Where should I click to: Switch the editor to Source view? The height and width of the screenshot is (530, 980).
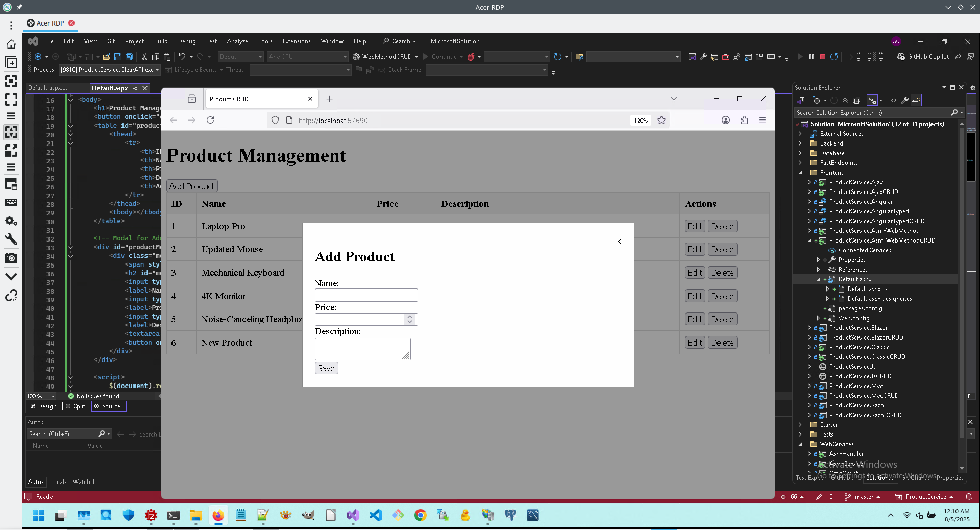(x=109, y=406)
